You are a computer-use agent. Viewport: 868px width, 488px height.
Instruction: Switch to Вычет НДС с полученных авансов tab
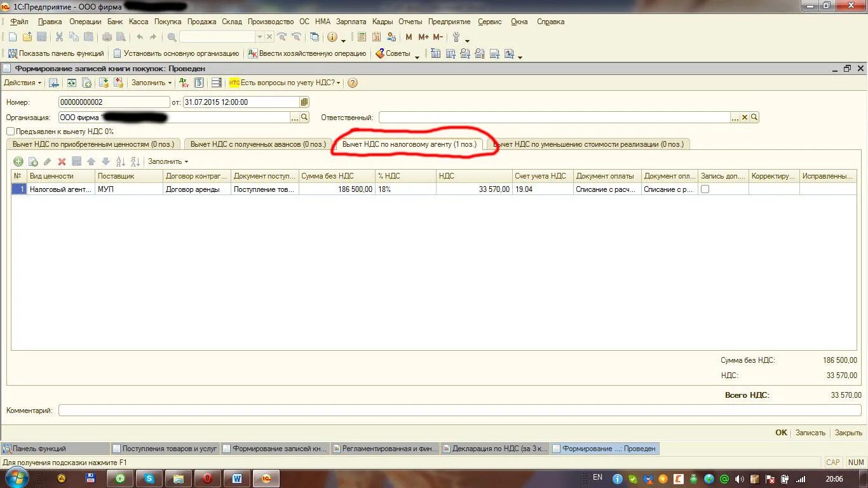258,144
